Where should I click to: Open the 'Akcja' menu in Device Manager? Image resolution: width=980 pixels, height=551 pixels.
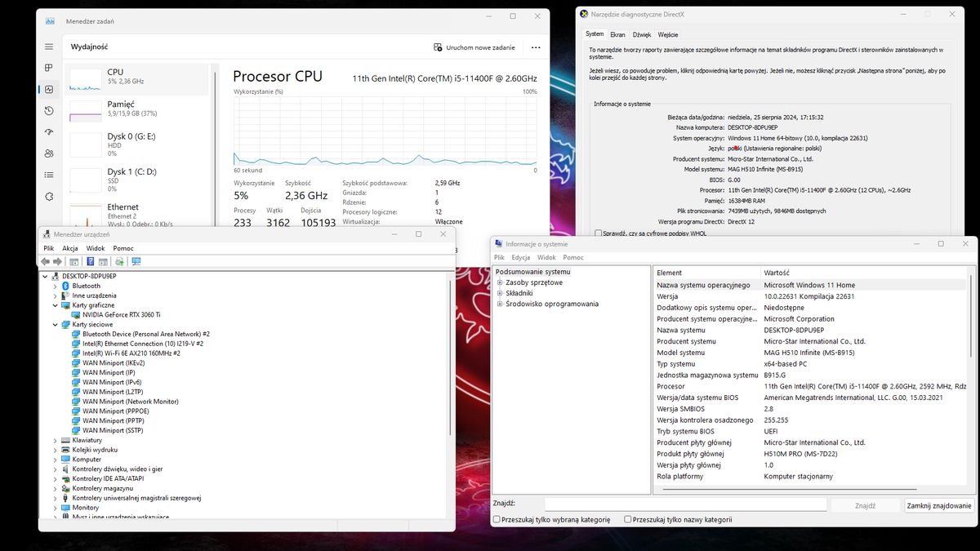pos(71,247)
